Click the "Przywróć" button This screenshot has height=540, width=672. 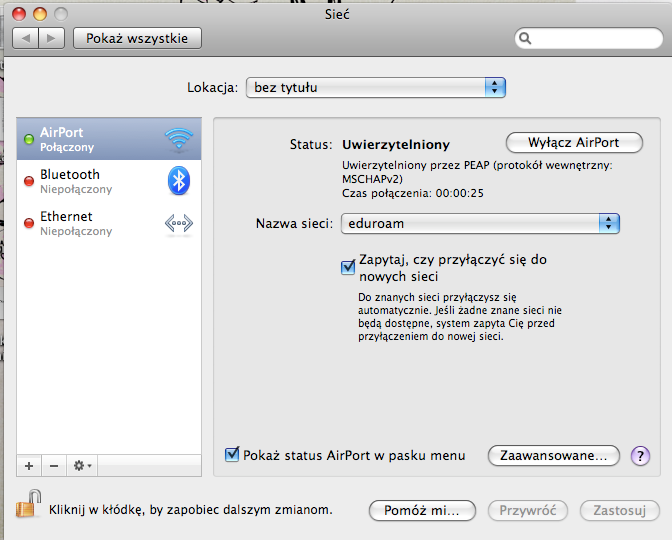click(528, 510)
